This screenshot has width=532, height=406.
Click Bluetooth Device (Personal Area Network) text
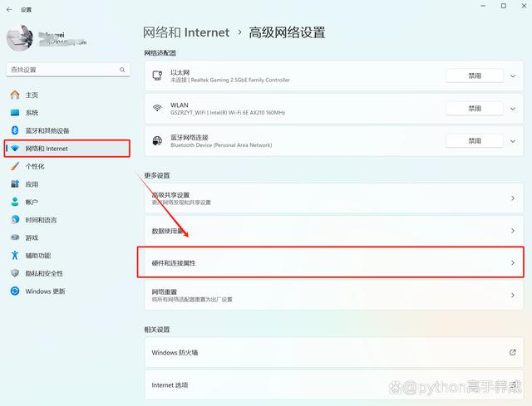point(221,145)
